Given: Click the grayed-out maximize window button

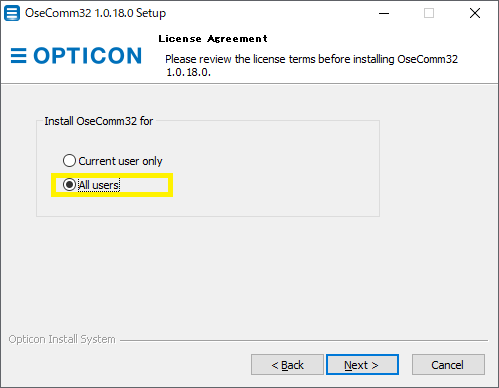Looking at the screenshot, I should (429, 13).
